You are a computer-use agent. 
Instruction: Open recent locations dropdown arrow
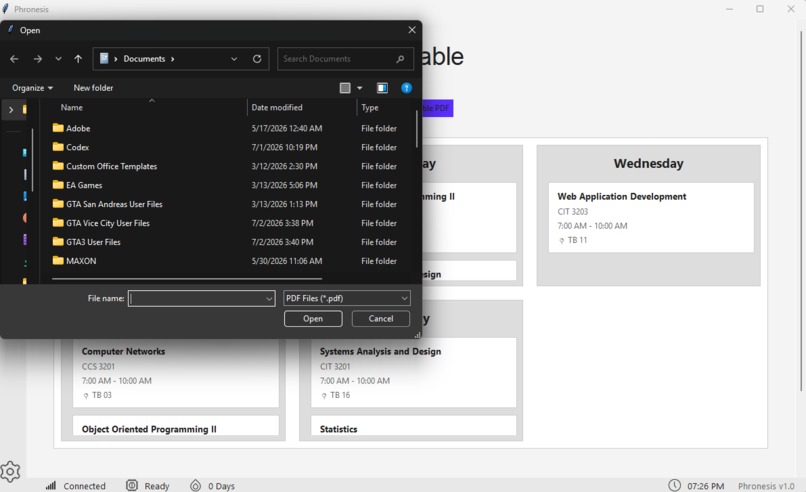pyautogui.click(x=58, y=59)
